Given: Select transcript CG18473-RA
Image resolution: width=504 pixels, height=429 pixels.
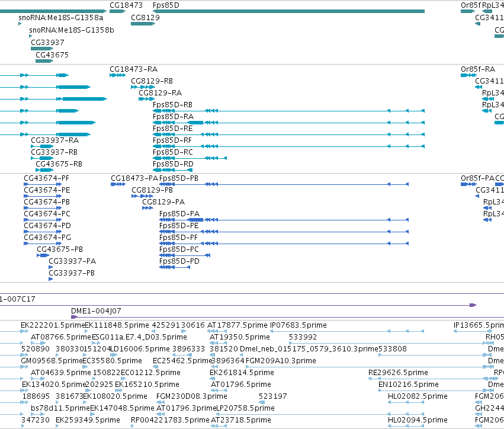Looking at the screenshot, I should click(117, 75).
